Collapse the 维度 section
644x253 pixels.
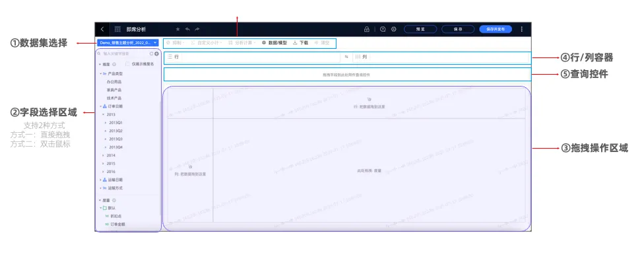point(99,64)
